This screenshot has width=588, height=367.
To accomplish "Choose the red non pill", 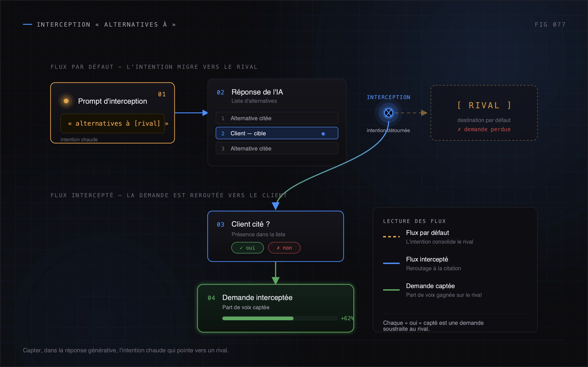I will click(284, 248).
